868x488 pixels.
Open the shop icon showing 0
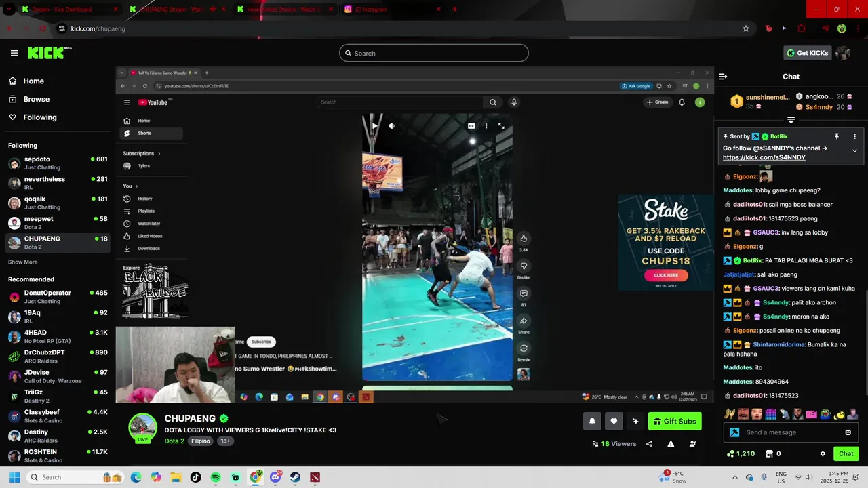(x=773, y=454)
